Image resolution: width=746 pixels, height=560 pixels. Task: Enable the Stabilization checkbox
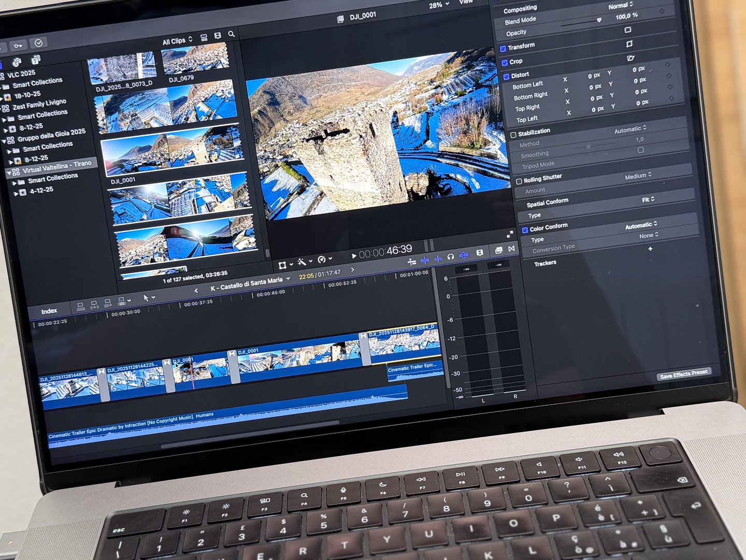click(513, 135)
